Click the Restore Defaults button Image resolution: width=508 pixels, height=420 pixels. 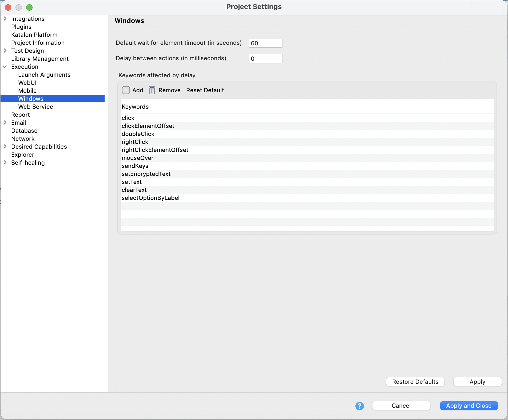(x=415, y=382)
